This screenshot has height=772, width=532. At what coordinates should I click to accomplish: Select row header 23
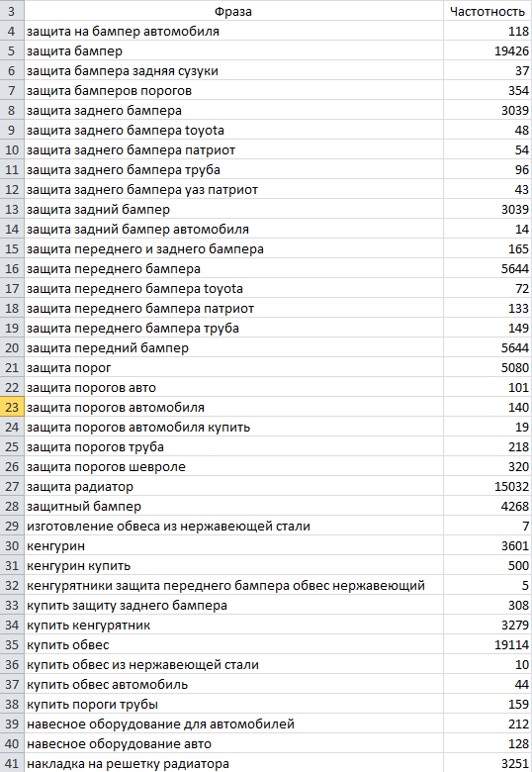(12, 407)
